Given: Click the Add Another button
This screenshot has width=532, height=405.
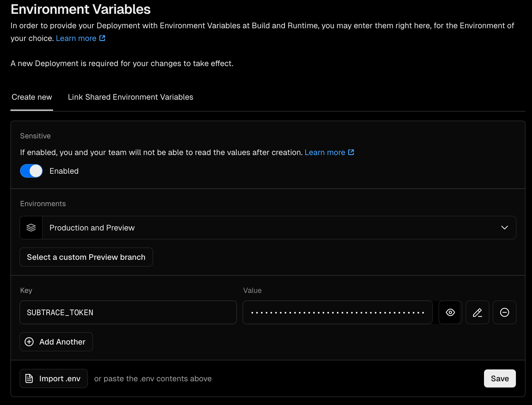Looking at the screenshot, I should [56, 342].
